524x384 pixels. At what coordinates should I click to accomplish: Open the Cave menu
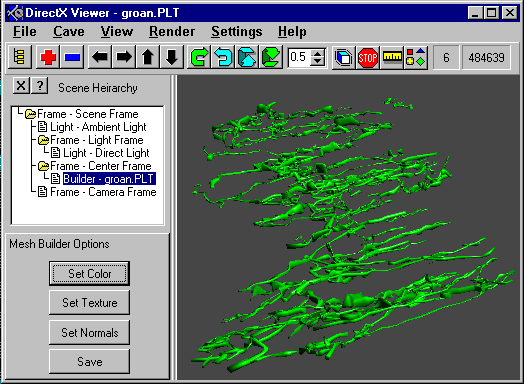pyautogui.click(x=69, y=32)
